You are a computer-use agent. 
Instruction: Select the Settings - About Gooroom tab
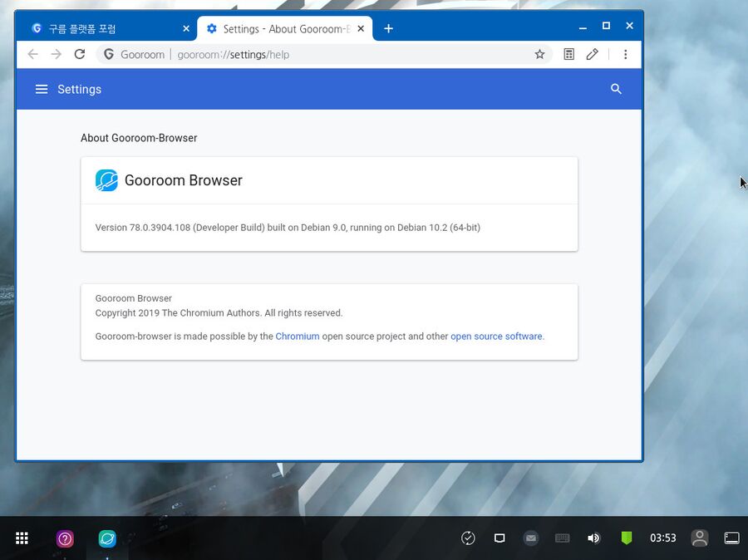coord(284,28)
